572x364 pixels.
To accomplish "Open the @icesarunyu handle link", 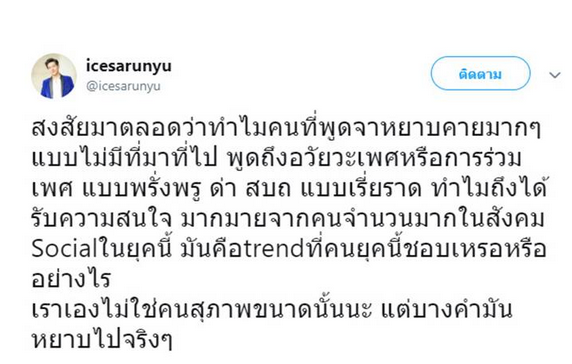I will coord(123,86).
